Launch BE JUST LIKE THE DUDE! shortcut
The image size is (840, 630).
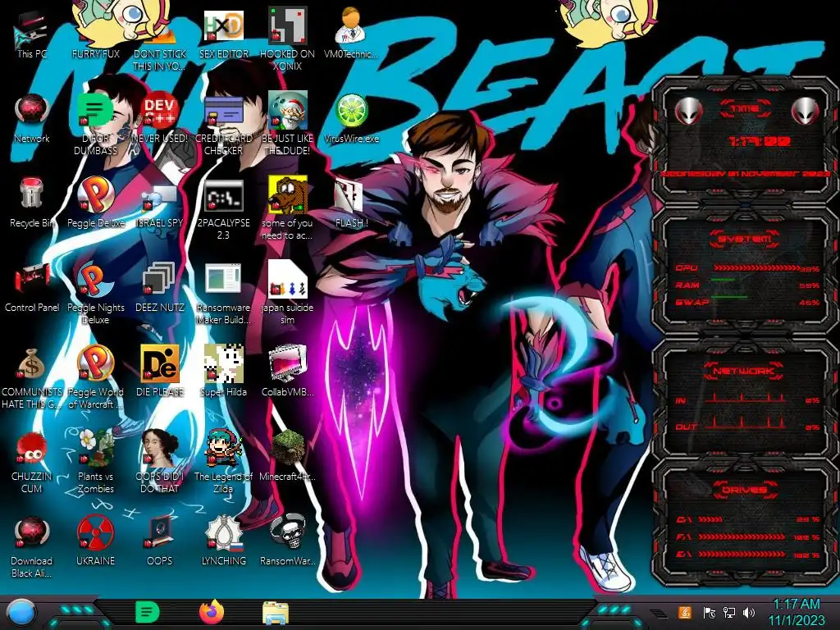(287, 125)
